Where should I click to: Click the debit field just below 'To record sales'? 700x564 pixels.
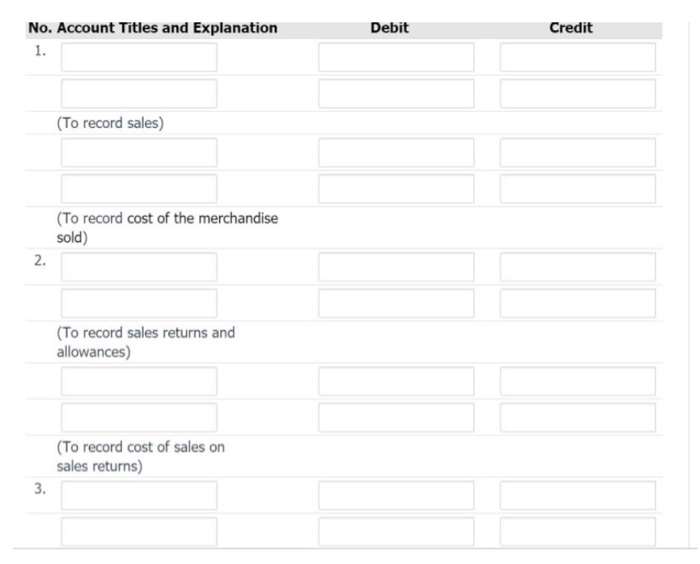pyautogui.click(x=396, y=153)
